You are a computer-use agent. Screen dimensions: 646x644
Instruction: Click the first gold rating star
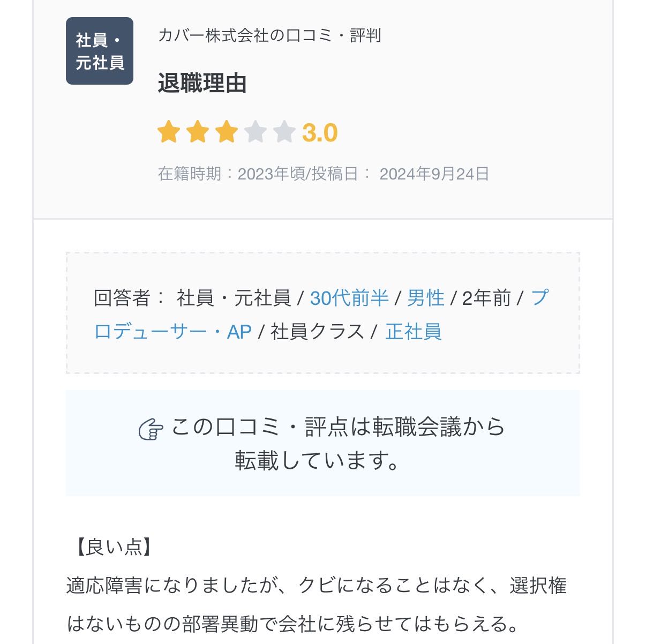pyautogui.click(x=169, y=132)
